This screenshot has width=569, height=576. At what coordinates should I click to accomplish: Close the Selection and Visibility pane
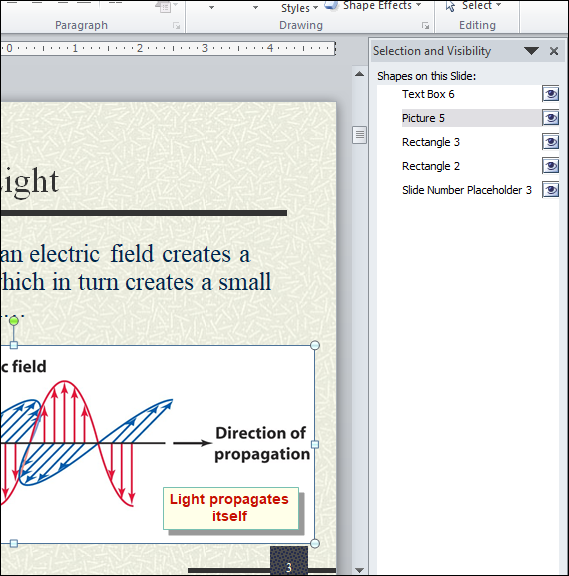tap(554, 51)
